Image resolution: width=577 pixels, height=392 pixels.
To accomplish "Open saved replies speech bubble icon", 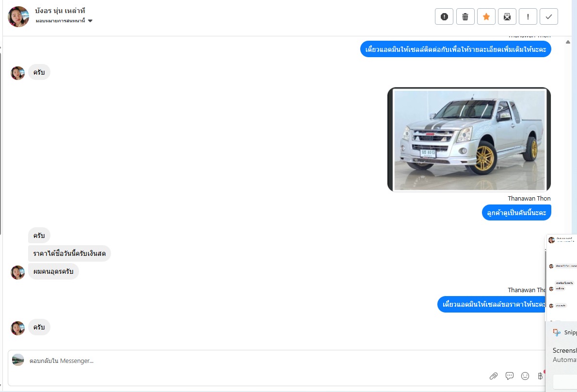I will click(509, 376).
